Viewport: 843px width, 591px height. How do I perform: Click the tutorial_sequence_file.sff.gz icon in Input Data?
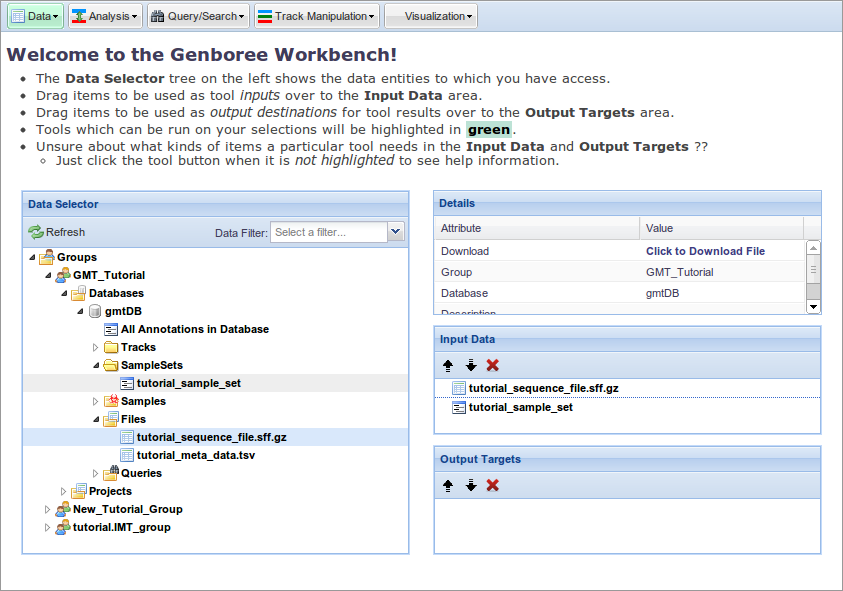459,388
